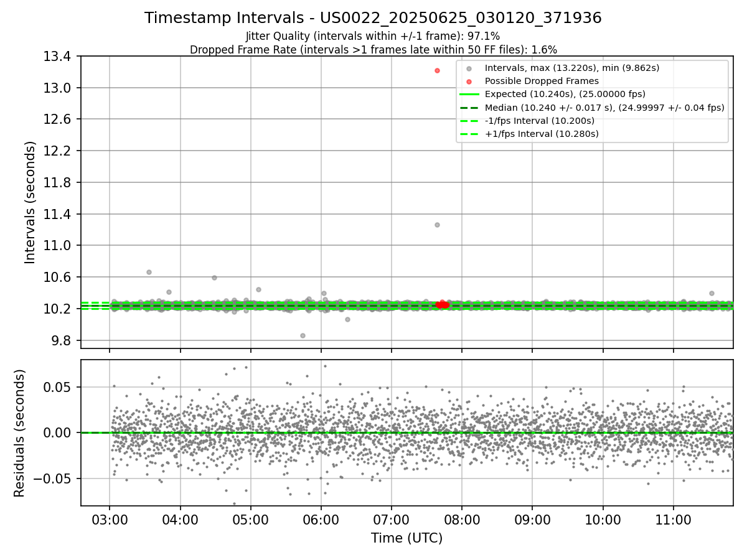This screenshot has width=747, height=560.
Task: Click legend entry '-1/fps Interval (10.200s)'
Action: coord(539,120)
